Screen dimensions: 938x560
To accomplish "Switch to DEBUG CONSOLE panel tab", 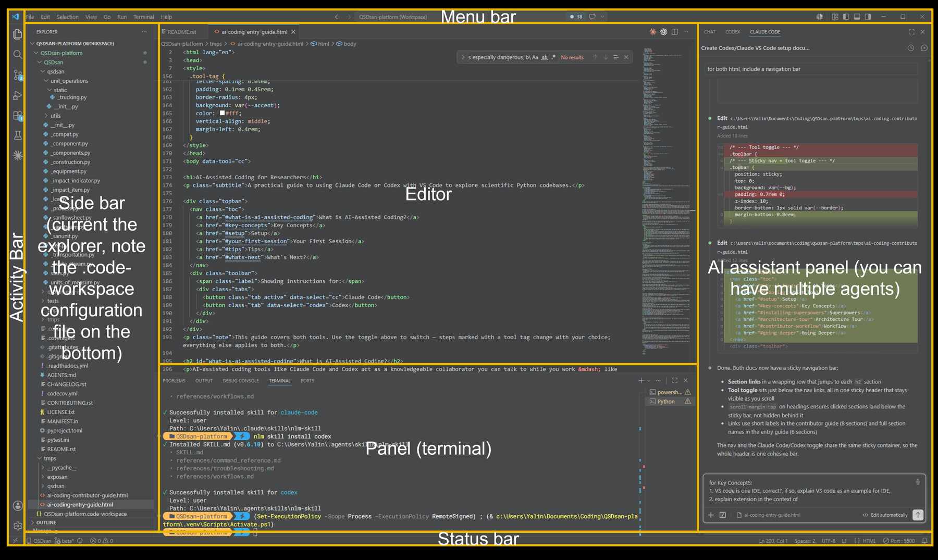I will tap(241, 380).
